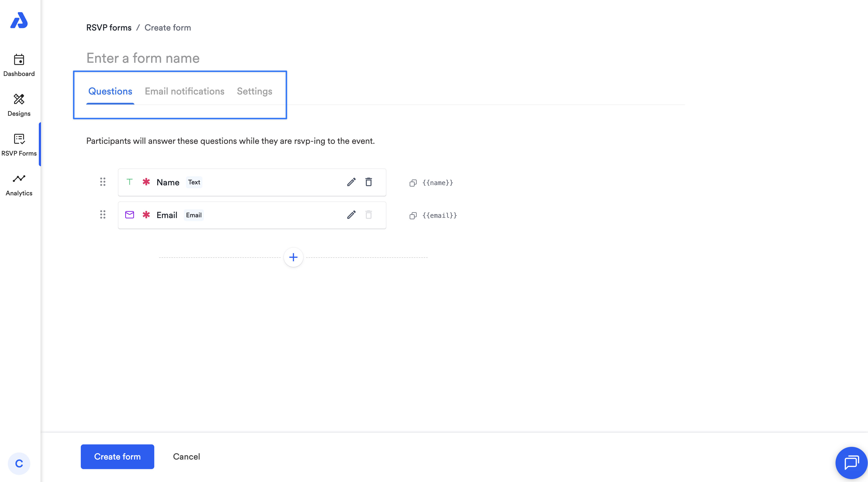Click the RSVP forms breadcrumb link
This screenshot has height=482, width=868.
[108, 28]
